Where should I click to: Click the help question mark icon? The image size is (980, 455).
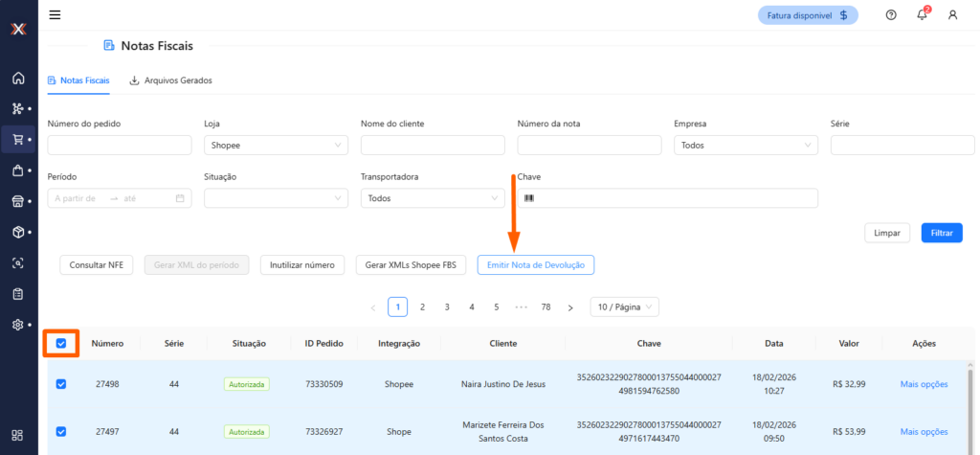point(891,14)
